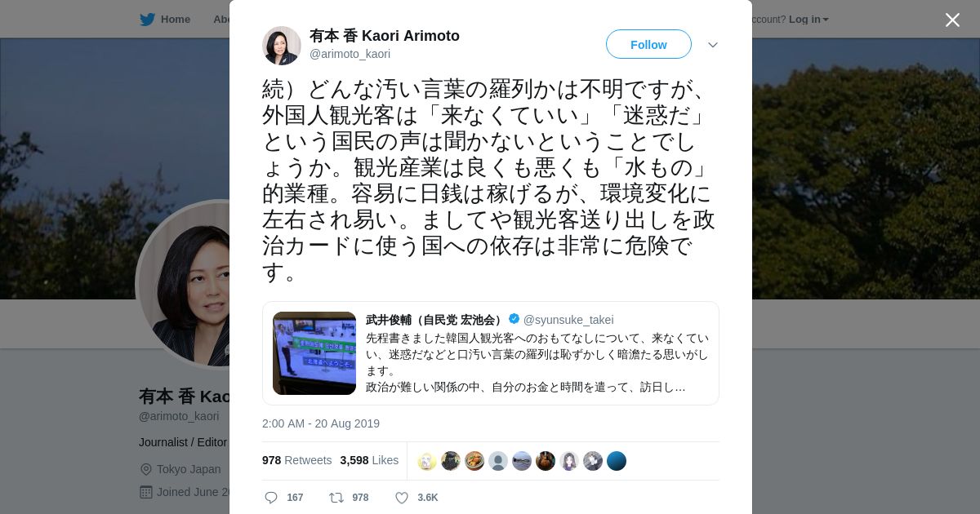Viewport: 980px width, 514px height.
Task: Open the Twitter bird Home icon
Action: tap(147, 20)
